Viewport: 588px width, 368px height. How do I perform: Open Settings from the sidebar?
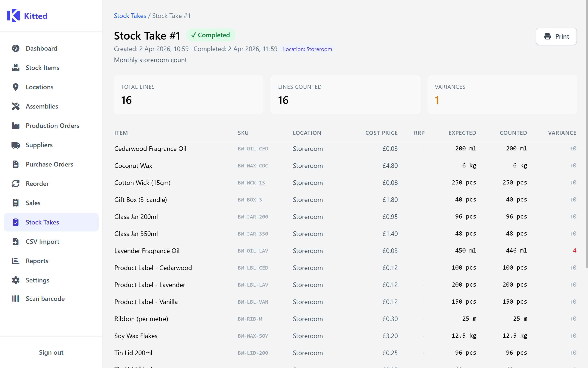51,280
